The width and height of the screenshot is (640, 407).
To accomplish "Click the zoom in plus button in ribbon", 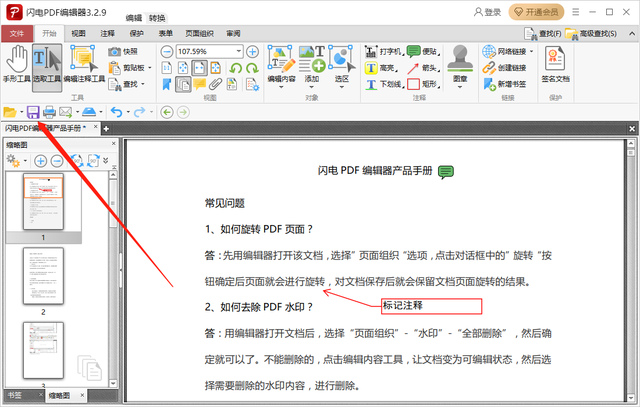I will pyautogui.click(x=252, y=52).
